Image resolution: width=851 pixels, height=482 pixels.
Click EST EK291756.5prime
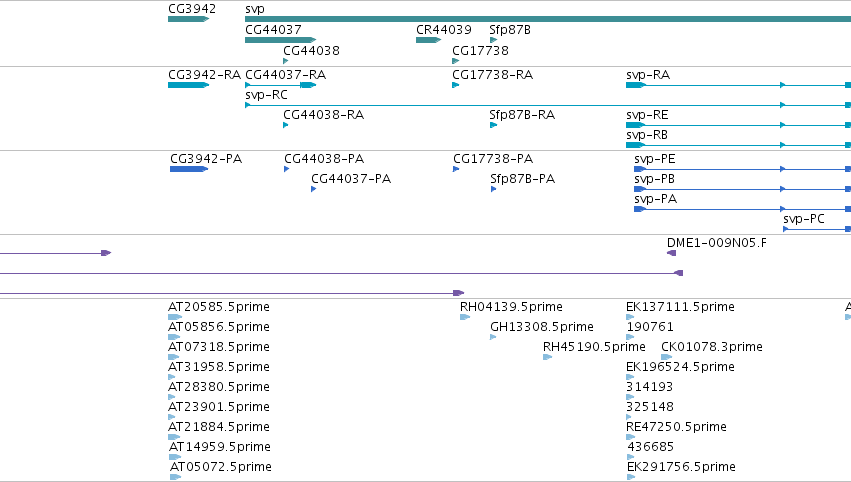point(631,477)
